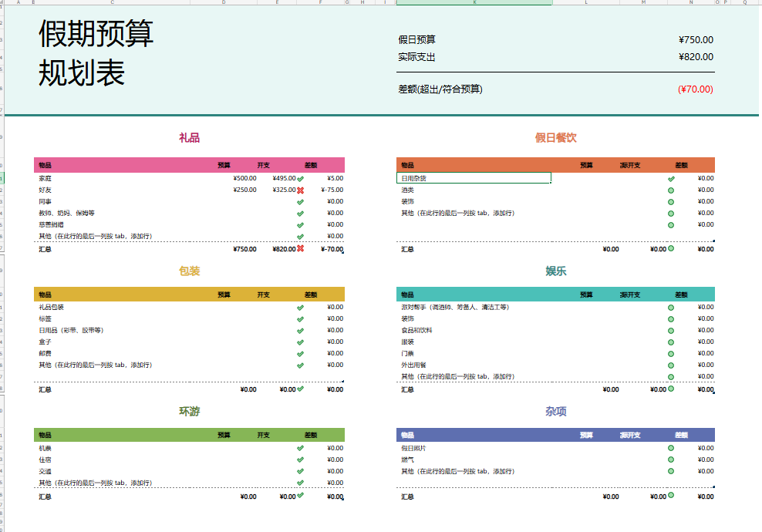Click the red cross icon beside ¥820.00 total
This screenshot has height=532, width=762.
coord(300,249)
